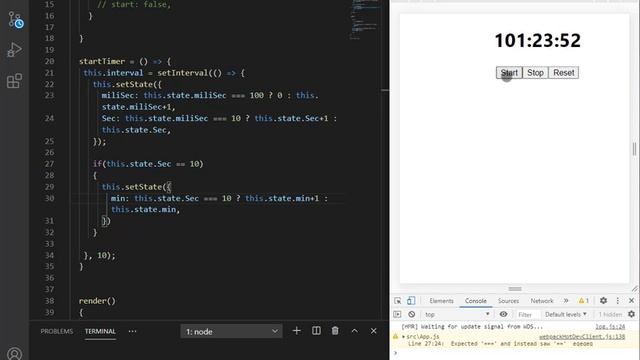Click the '1 hidden' console label
Viewport: 640px width, 360px height.
(610, 315)
